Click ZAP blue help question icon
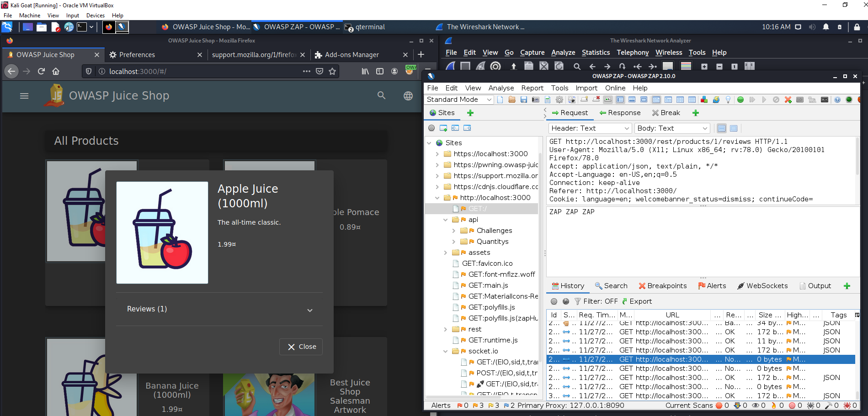This screenshot has width=868, height=416. 837,100
